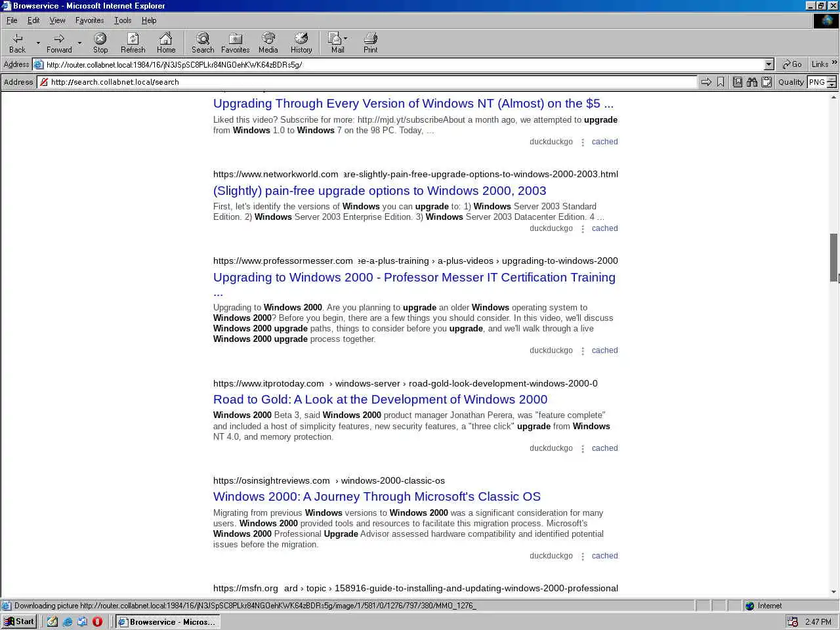Click the vertical scrollbar thumb

tap(833, 257)
